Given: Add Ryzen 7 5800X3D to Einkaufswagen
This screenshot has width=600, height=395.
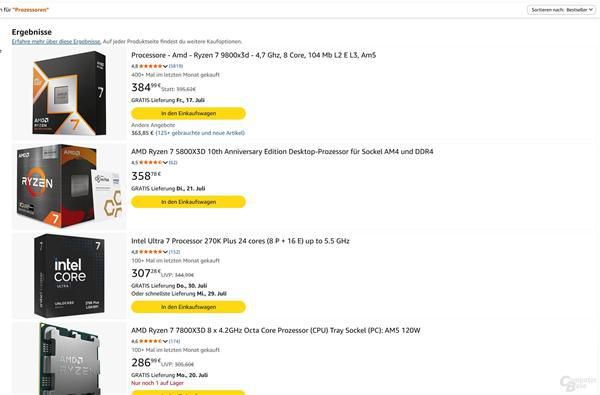Looking at the screenshot, I should point(188,202).
